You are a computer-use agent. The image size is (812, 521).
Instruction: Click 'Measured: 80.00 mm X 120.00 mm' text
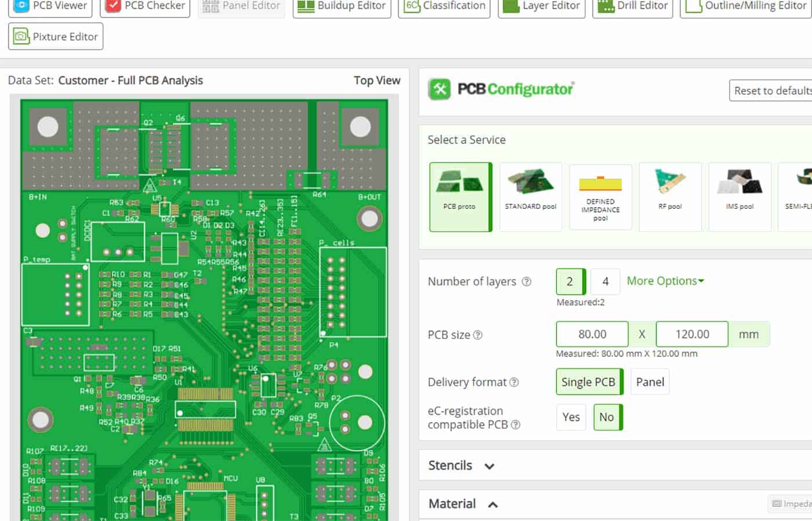click(627, 353)
